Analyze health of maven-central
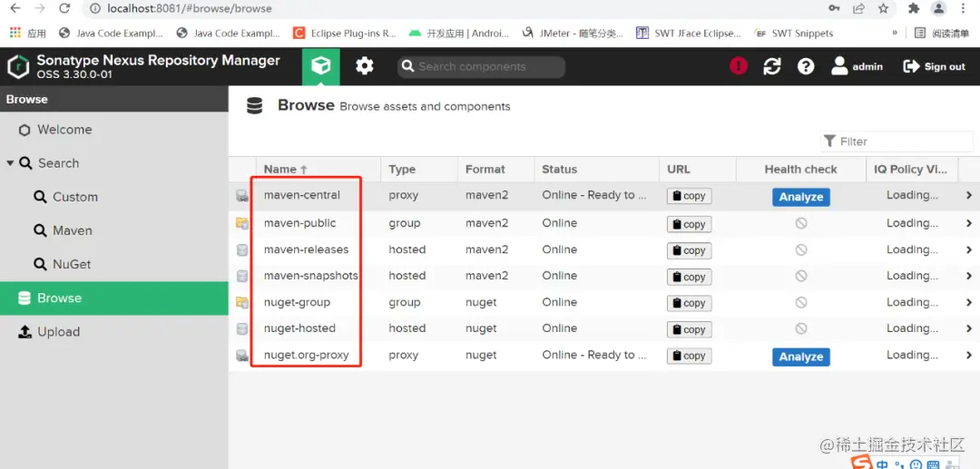Image resolution: width=980 pixels, height=469 pixels. pos(800,197)
